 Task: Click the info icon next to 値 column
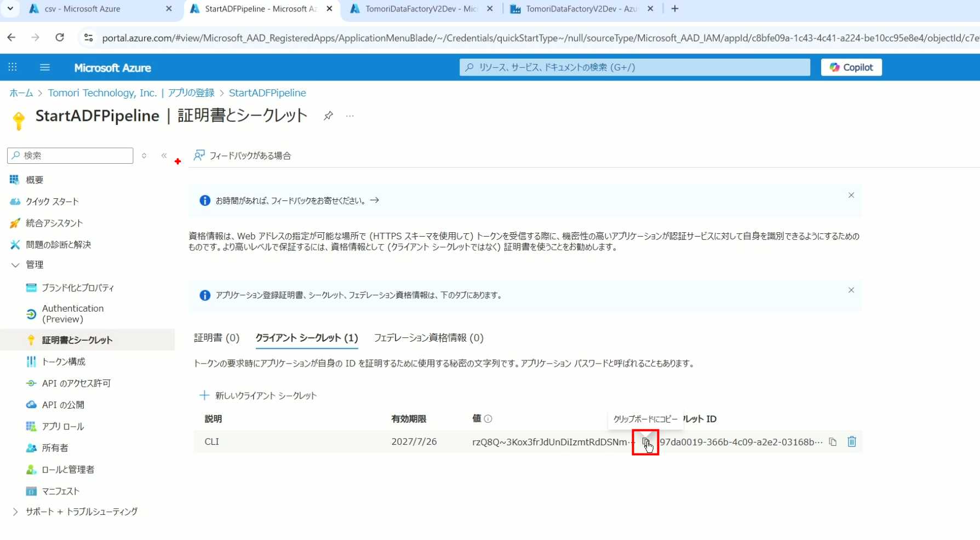[488, 419]
